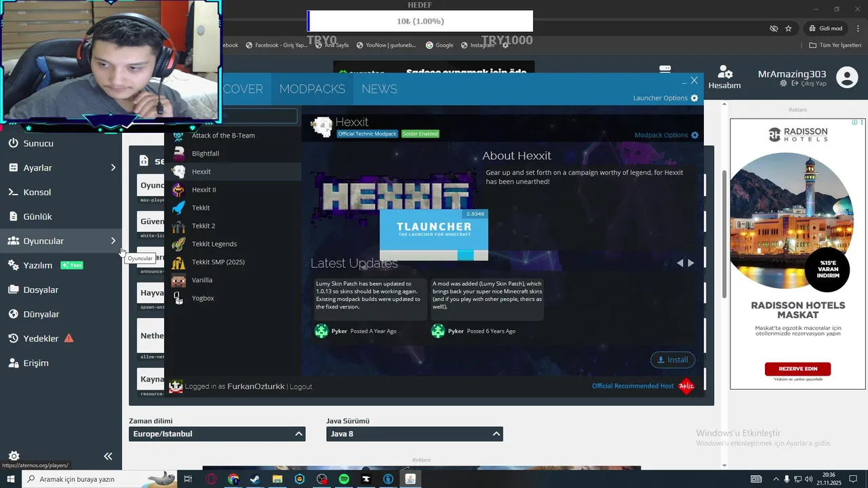This screenshot has height=488, width=868.
Task: Open the Sunucu page icon in Aternos sidebar
Action: click(x=13, y=143)
